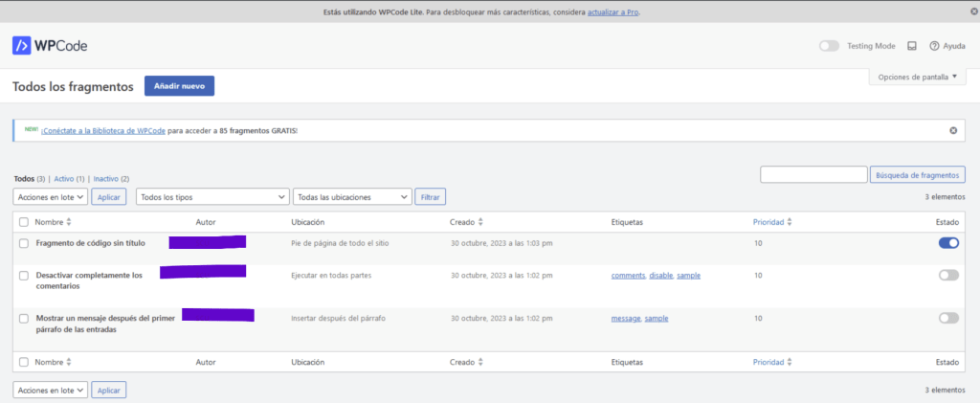Open 'Todas las ubicaciones' dropdown

click(x=351, y=196)
